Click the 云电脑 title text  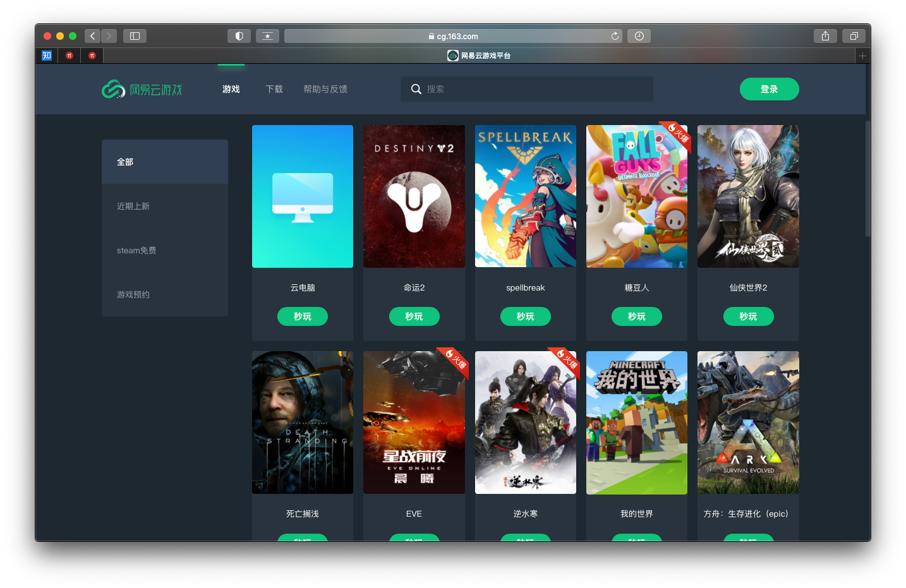[x=303, y=287]
